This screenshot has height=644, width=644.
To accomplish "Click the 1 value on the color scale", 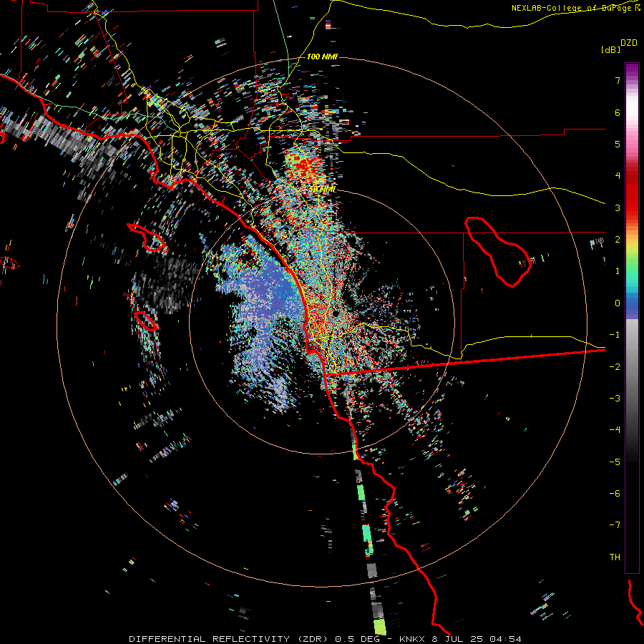I will (x=618, y=271).
